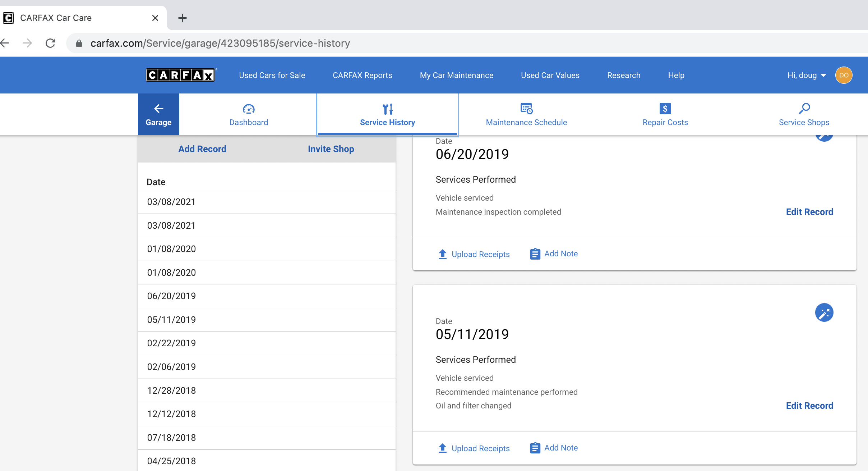Select the second 01/08/2020 date row
Screen dimensions: 868x471
267,273
